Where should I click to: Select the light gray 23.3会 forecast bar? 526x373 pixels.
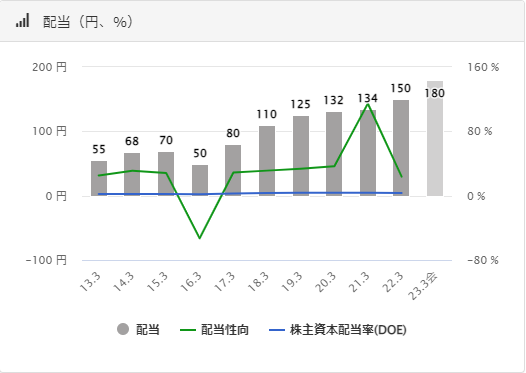[435, 139]
